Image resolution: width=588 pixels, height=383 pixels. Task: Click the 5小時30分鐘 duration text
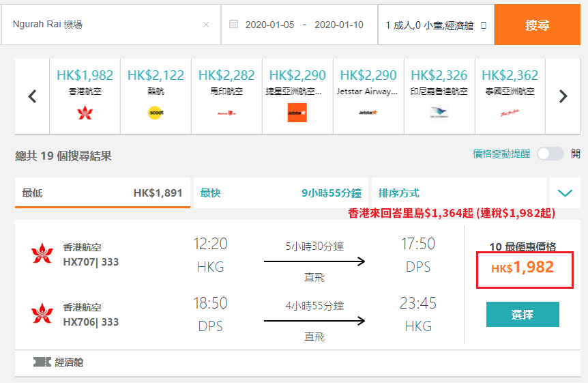[314, 246]
